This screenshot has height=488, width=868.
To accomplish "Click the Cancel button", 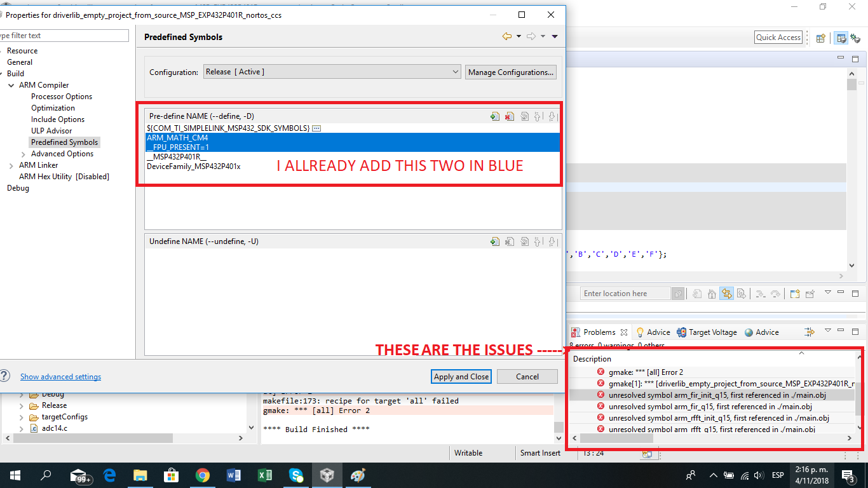I will point(527,377).
